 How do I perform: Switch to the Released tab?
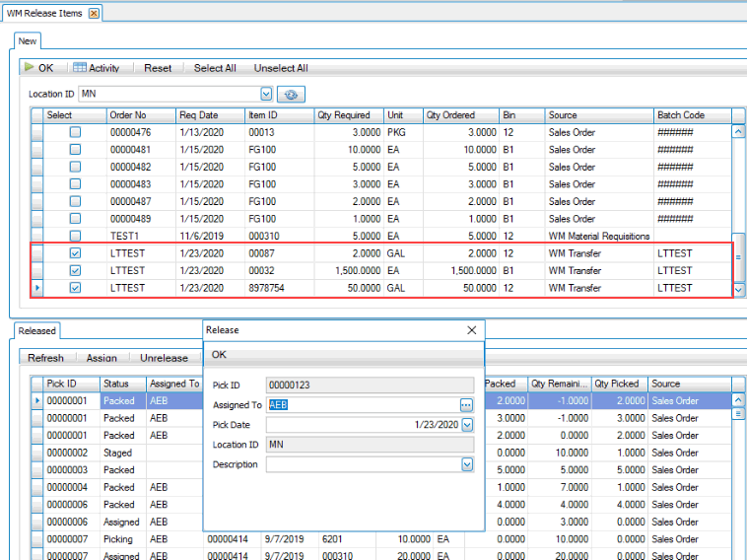(37, 331)
